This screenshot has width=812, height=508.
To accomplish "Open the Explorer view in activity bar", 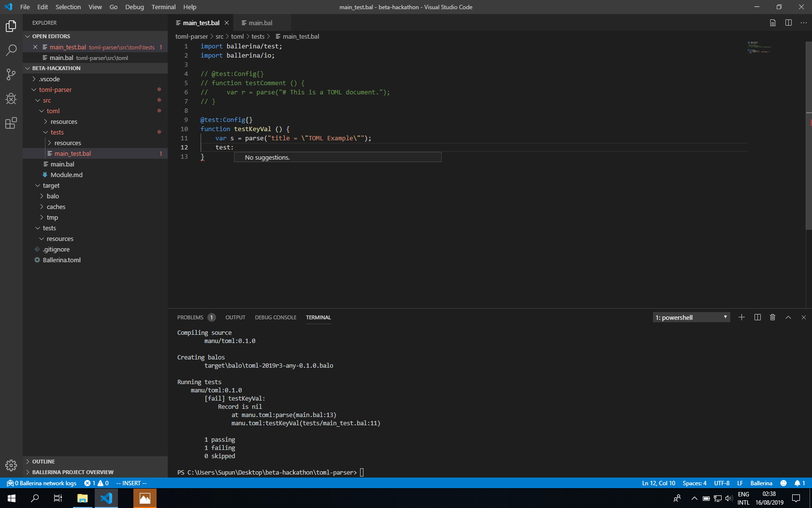I will (11, 26).
